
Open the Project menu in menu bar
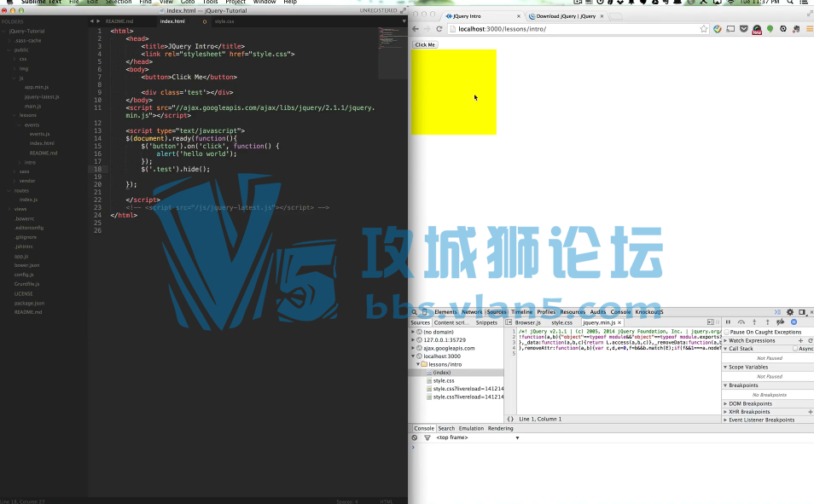point(235,2)
